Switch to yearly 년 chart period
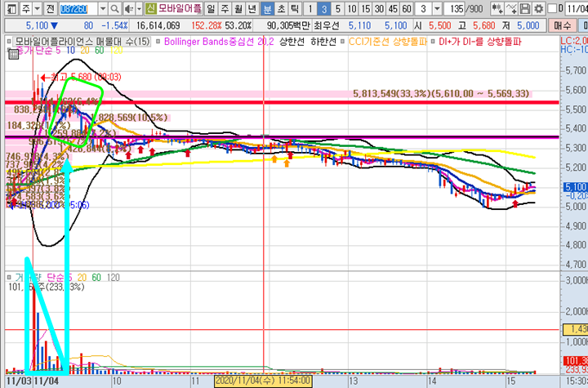Viewport: 588px width, 388px height. pyautogui.click(x=252, y=8)
